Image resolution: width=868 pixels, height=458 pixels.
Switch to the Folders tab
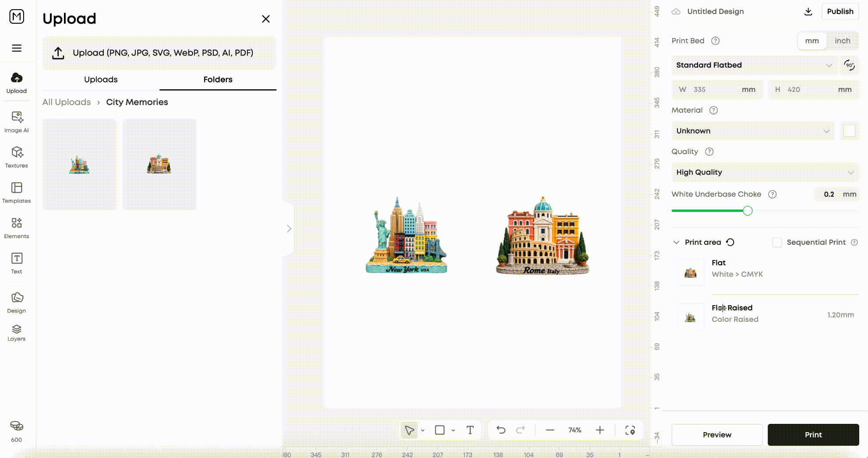(x=218, y=79)
